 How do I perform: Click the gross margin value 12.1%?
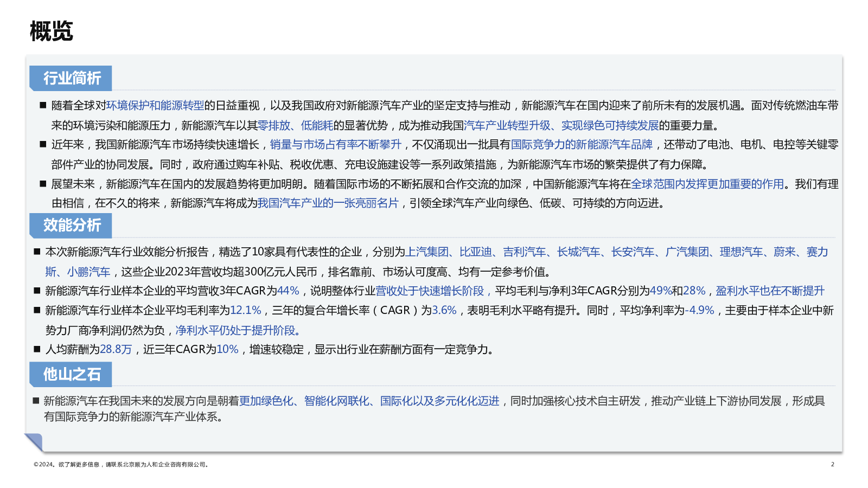coord(246,310)
